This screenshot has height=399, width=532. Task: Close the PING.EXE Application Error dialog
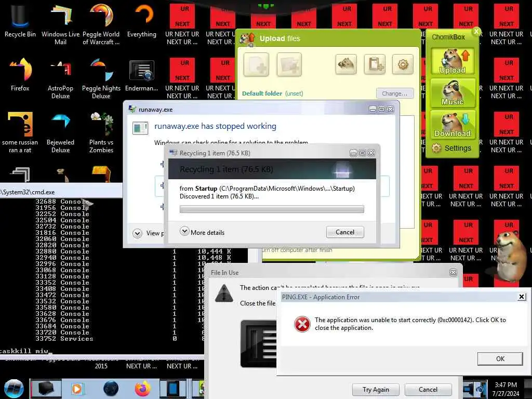pyautogui.click(x=522, y=297)
